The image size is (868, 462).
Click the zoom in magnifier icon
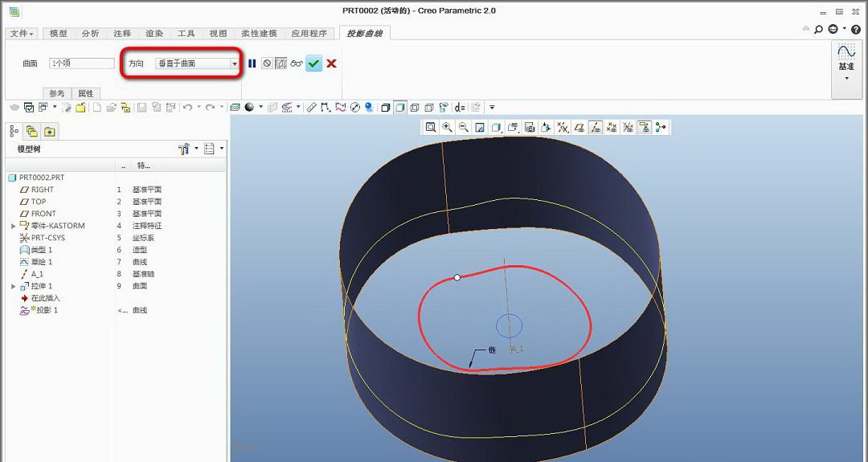(x=448, y=127)
